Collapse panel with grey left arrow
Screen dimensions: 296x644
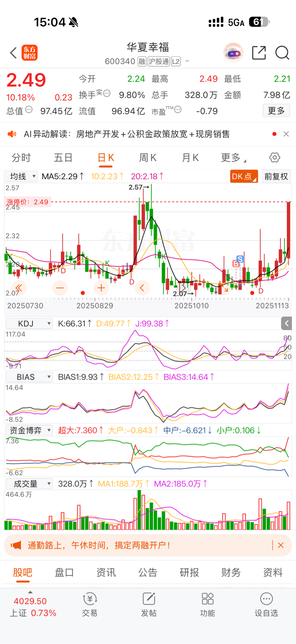(x=286, y=323)
